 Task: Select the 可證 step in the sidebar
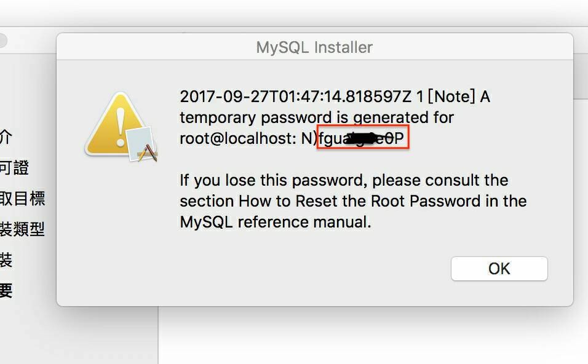click(x=14, y=167)
